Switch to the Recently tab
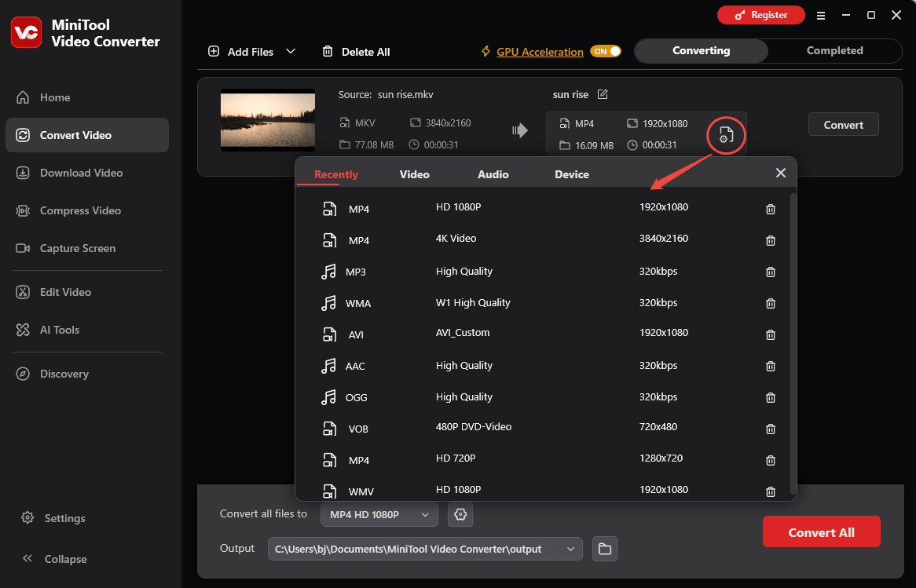The width and height of the screenshot is (916, 588). 336,174
